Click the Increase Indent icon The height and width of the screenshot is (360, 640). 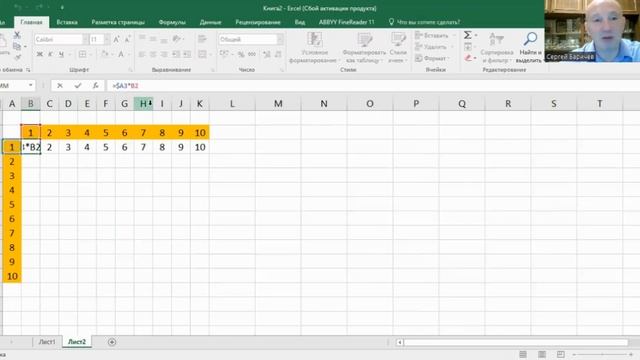click(x=187, y=54)
